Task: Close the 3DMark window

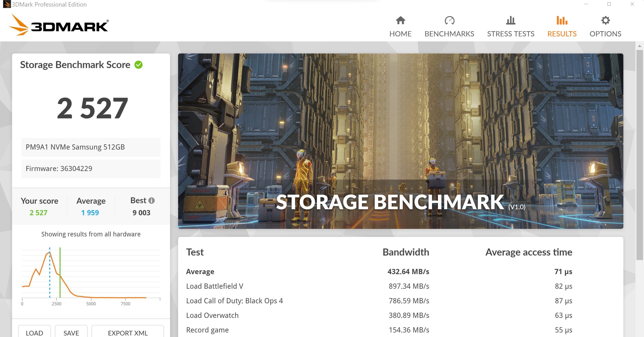Action: (x=632, y=4)
